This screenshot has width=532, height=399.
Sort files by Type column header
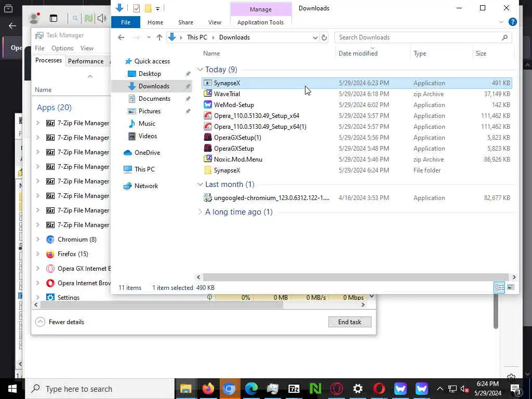pyautogui.click(x=420, y=54)
